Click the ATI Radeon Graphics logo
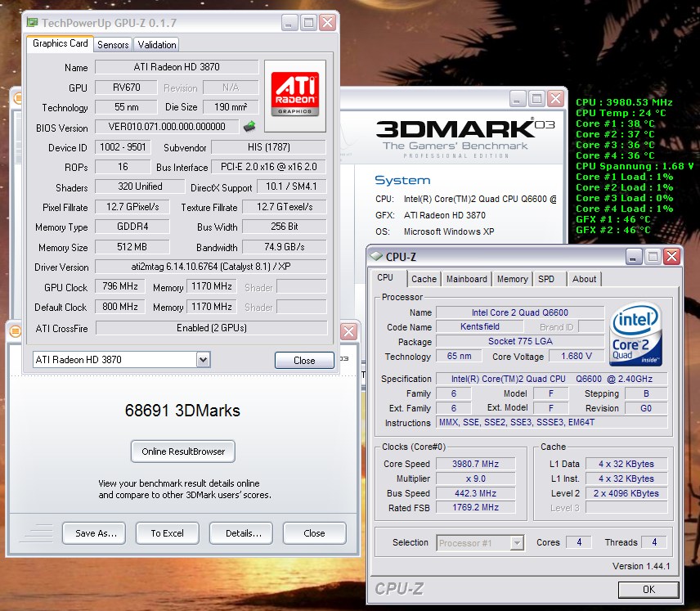Viewport: 700px width, 611px height. pos(295,95)
